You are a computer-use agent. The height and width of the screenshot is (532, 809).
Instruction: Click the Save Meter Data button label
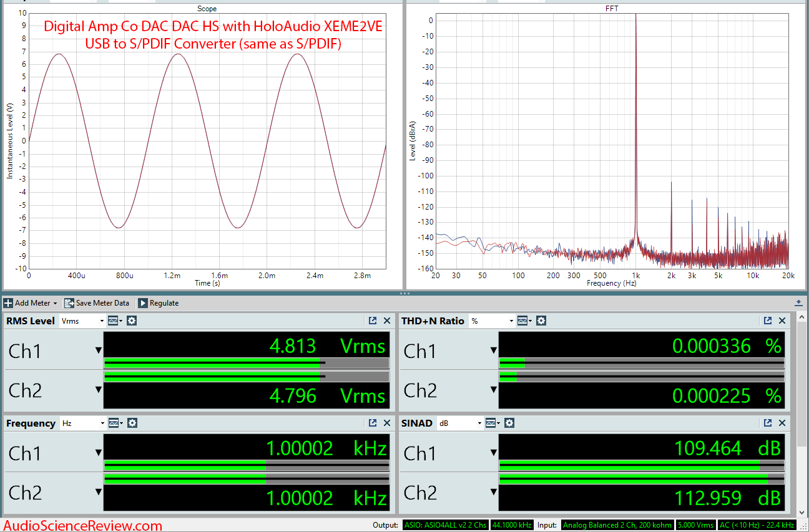[102, 303]
